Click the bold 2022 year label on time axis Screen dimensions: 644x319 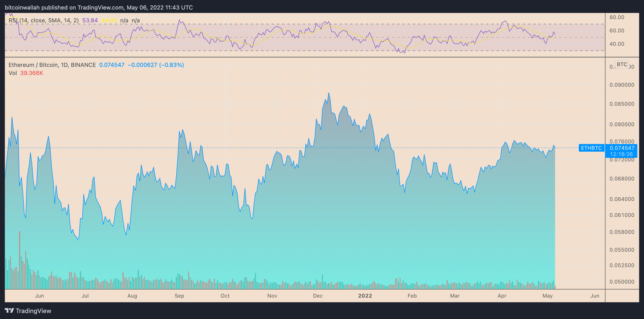click(365, 296)
